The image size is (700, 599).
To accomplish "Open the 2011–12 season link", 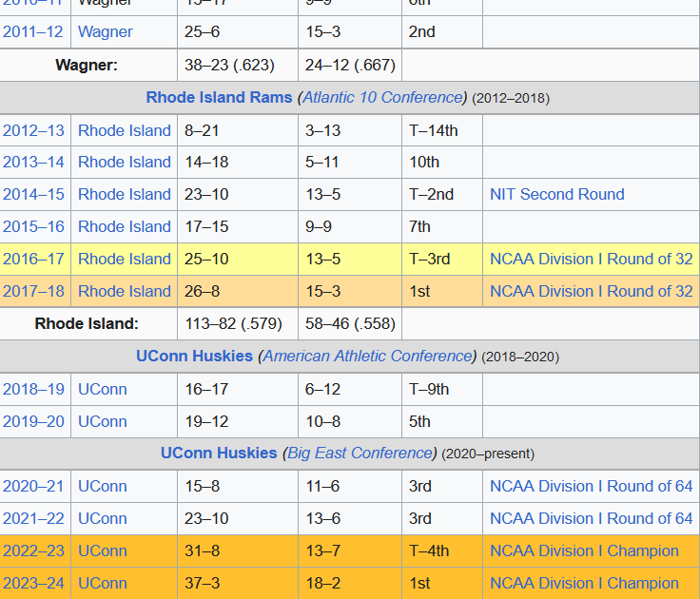I will 32,31.
